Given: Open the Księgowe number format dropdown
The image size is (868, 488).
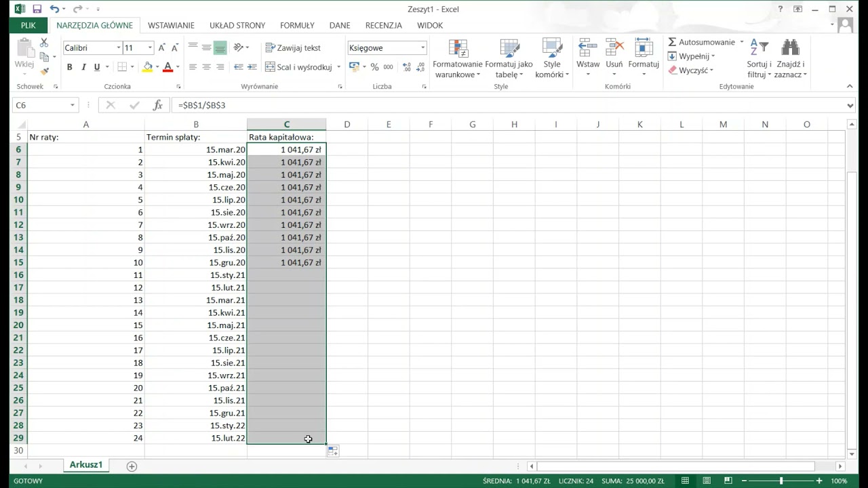Looking at the screenshot, I should tap(422, 48).
